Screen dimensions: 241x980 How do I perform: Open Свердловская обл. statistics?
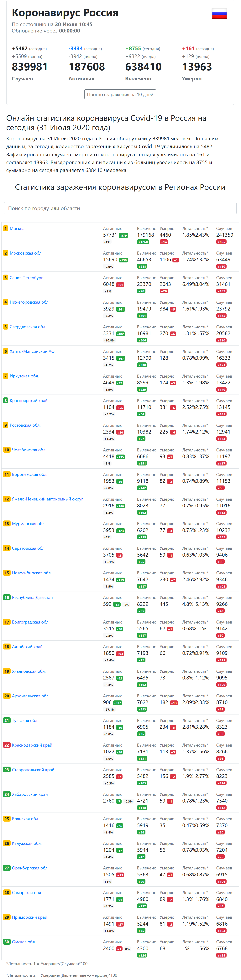(x=28, y=327)
